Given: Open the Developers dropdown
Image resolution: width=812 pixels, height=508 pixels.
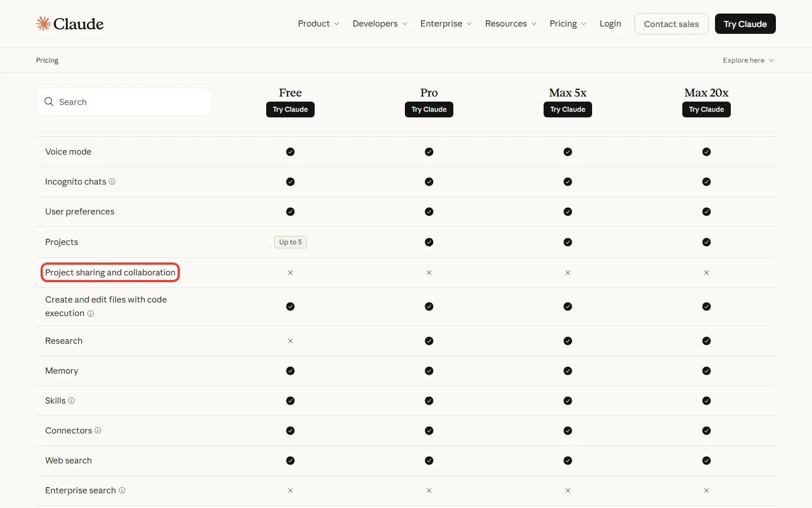Looking at the screenshot, I should (380, 24).
